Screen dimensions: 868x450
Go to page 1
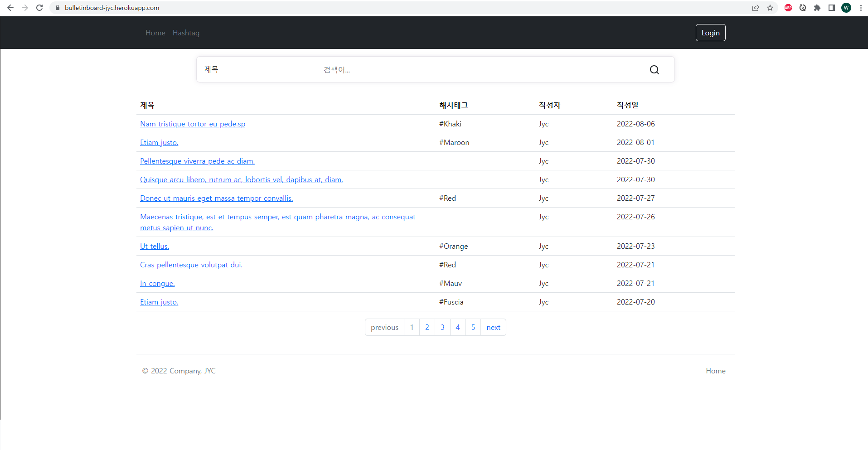click(412, 327)
